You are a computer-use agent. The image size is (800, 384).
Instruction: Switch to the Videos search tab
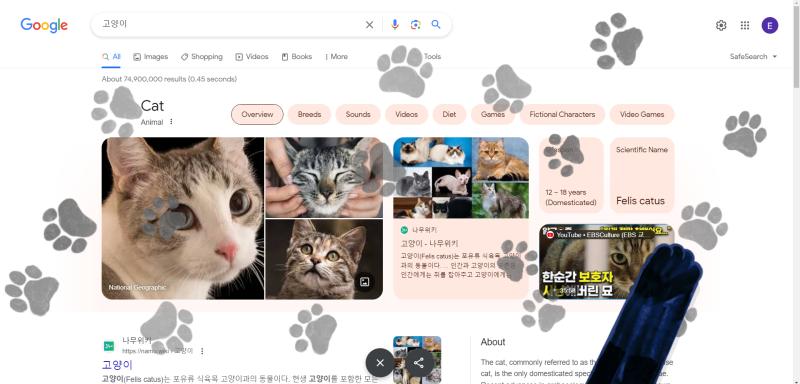252,57
